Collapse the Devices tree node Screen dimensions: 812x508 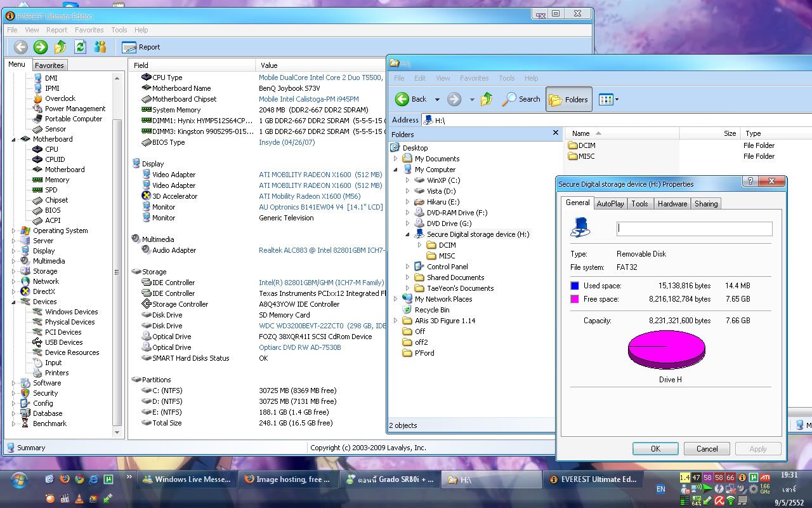pyautogui.click(x=14, y=302)
